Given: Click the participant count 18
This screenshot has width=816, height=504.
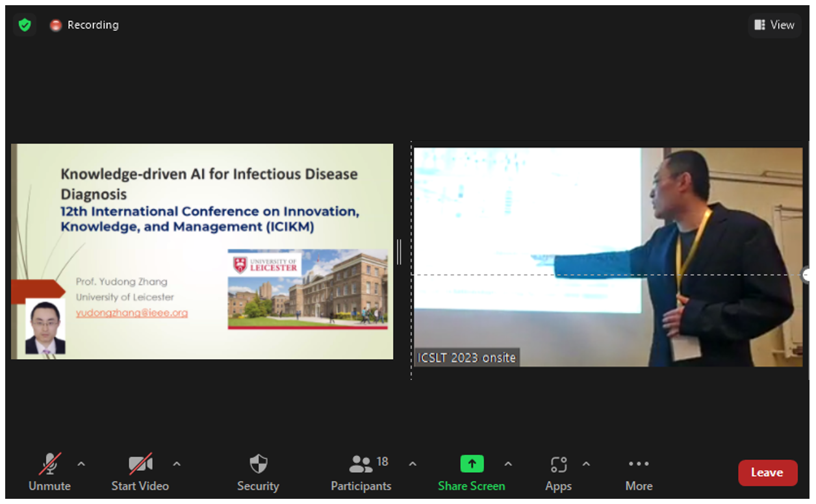Looking at the screenshot, I should [382, 462].
